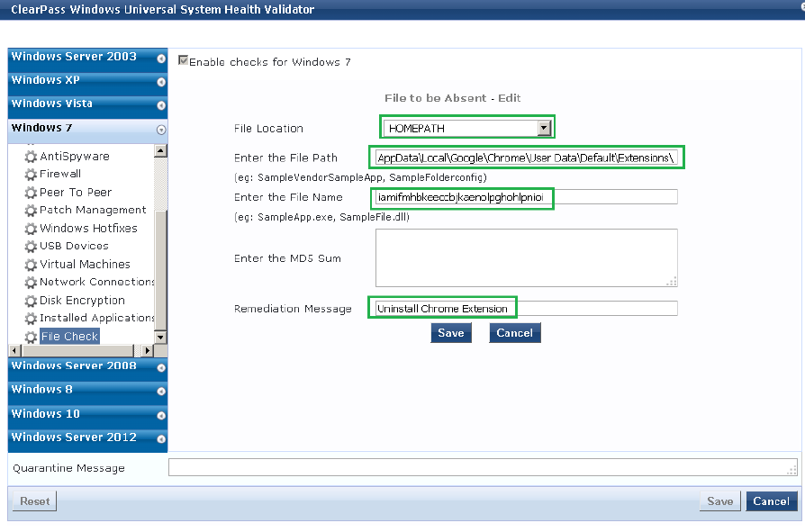The width and height of the screenshot is (805, 532).
Task: Click the gear icon beside Peer To Peer
Action: (31, 193)
